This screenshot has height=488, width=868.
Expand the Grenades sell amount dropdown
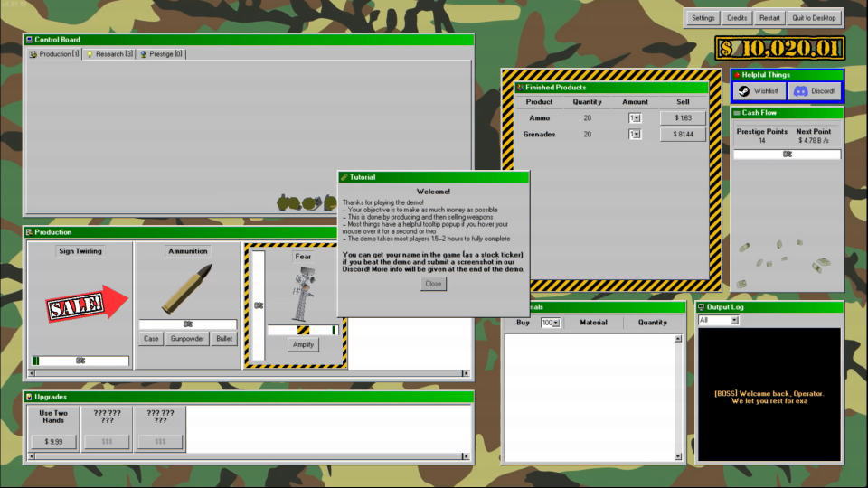coord(636,135)
